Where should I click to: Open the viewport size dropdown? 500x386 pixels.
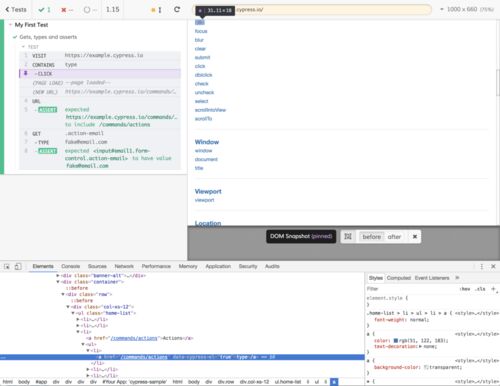tap(466, 9)
